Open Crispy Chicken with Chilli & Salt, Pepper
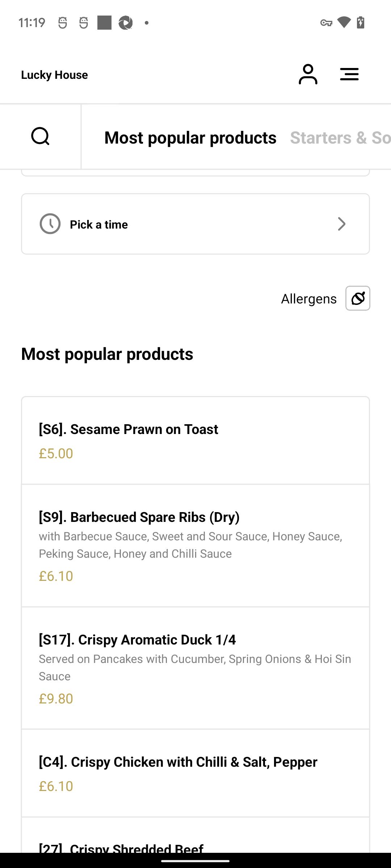 point(195,773)
